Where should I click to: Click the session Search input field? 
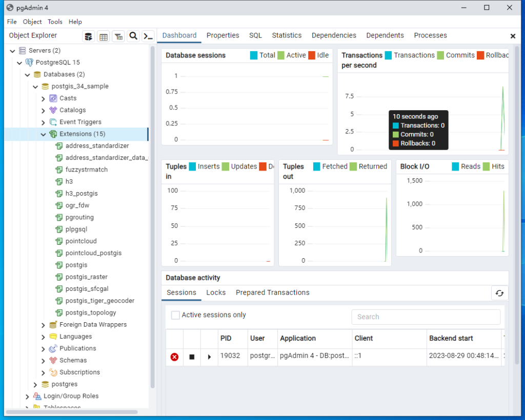426,317
